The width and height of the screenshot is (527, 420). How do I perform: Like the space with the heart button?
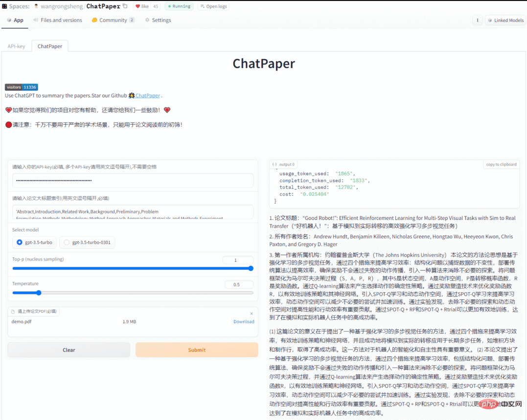(x=141, y=6)
